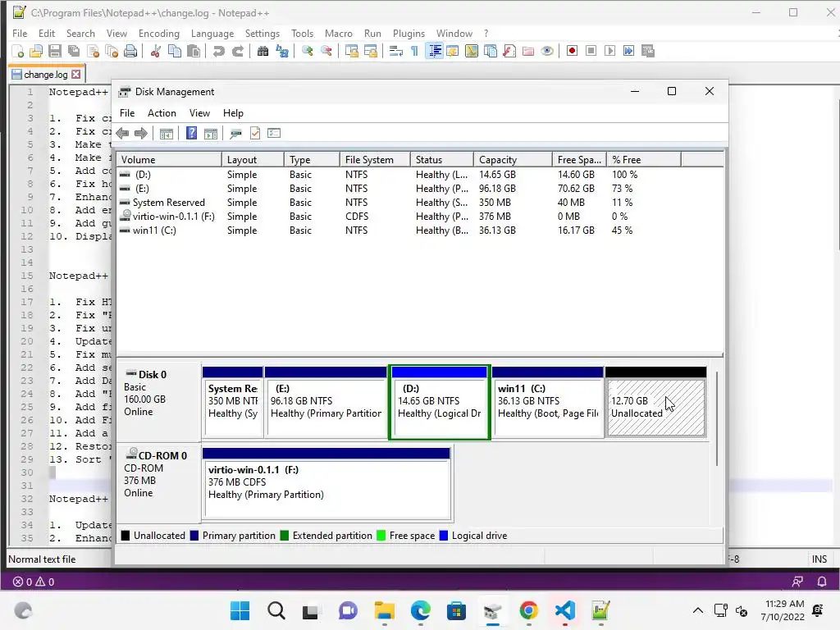
Task: Click Cut scissors icon in Notepad++
Action: click(156, 52)
